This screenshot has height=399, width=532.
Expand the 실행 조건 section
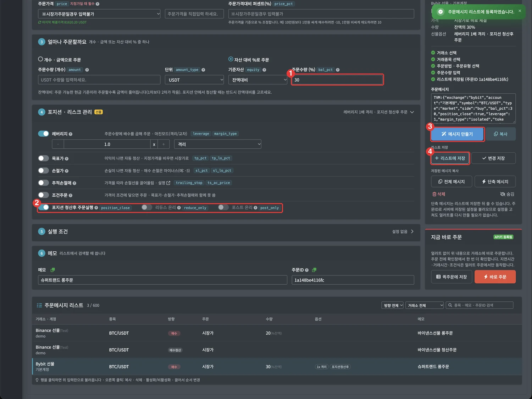pos(412,231)
